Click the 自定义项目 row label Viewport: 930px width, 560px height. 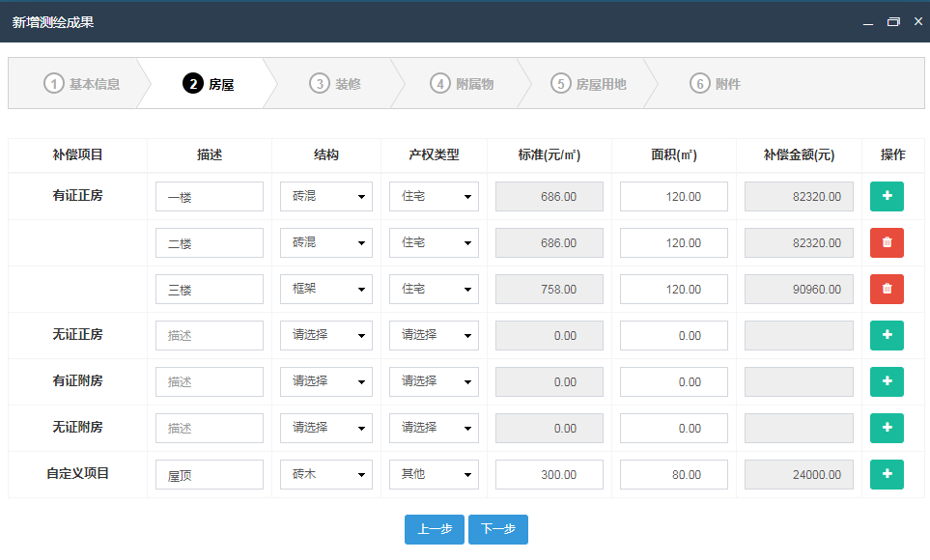77,473
